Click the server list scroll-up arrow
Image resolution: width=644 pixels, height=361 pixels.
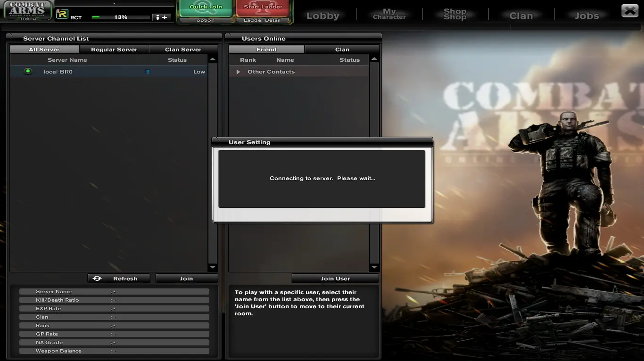click(213, 59)
